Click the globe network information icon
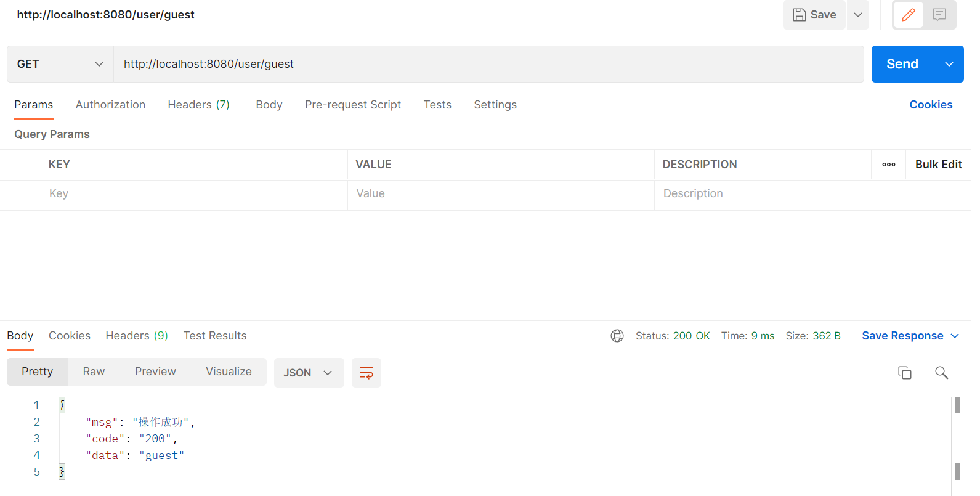Image resolution: width=980 pixels, height=496 pixels. coord(617,336)
